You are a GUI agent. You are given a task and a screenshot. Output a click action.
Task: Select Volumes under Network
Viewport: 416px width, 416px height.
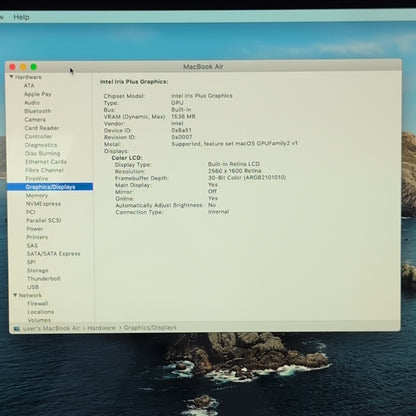[x=39, y=320]
